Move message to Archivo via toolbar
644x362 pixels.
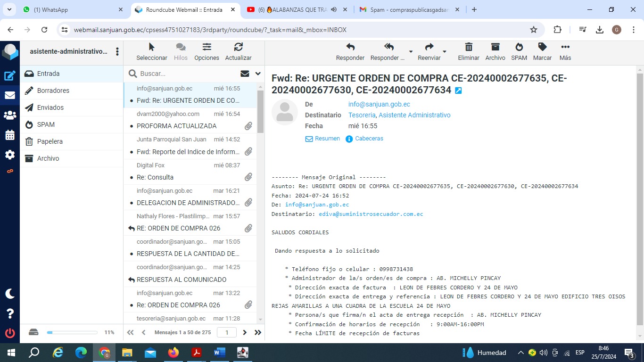tap(495, 47)
